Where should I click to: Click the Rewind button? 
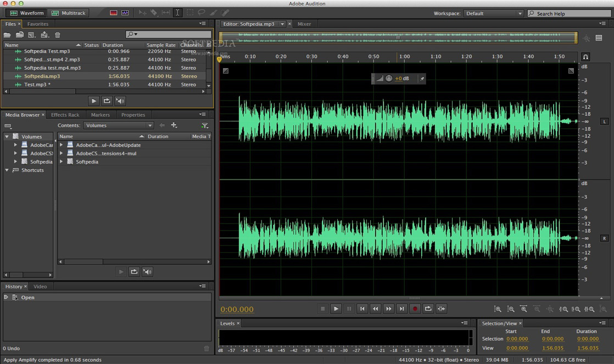376,309
